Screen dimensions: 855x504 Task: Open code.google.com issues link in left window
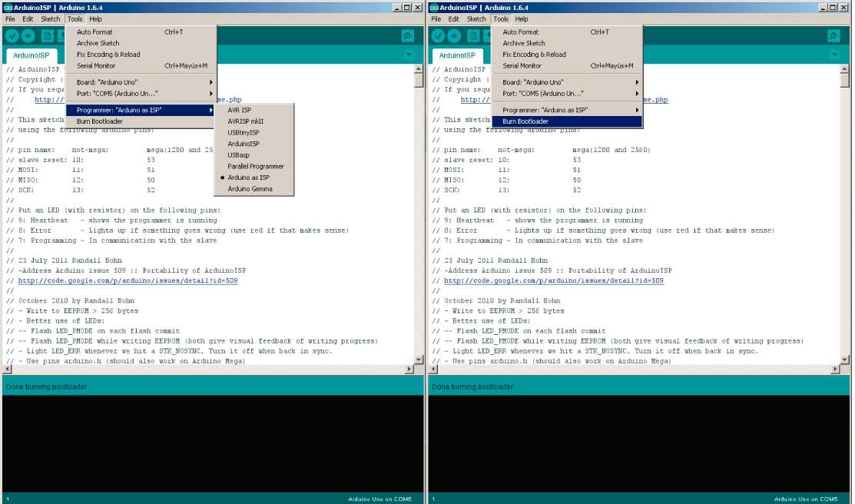128,281
